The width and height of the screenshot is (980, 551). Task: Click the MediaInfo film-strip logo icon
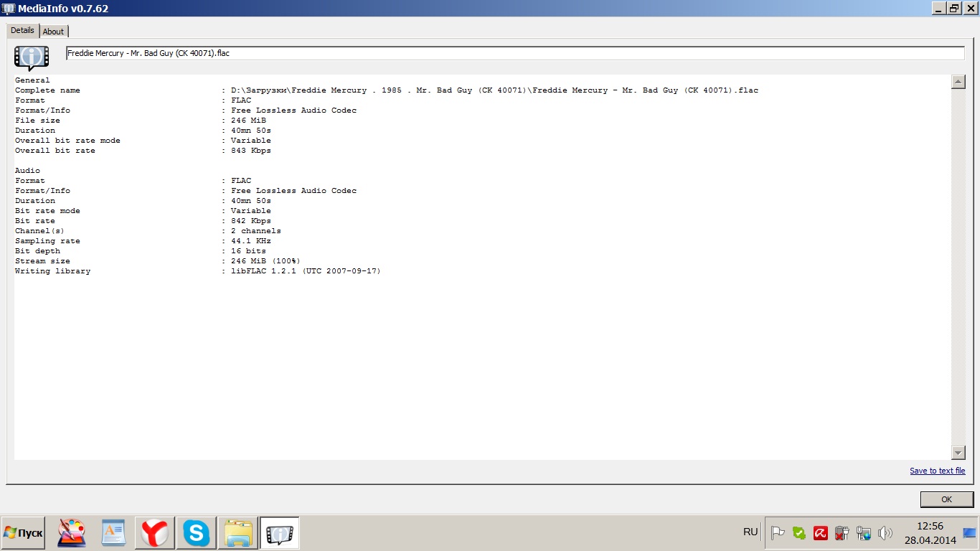[32, 57]
